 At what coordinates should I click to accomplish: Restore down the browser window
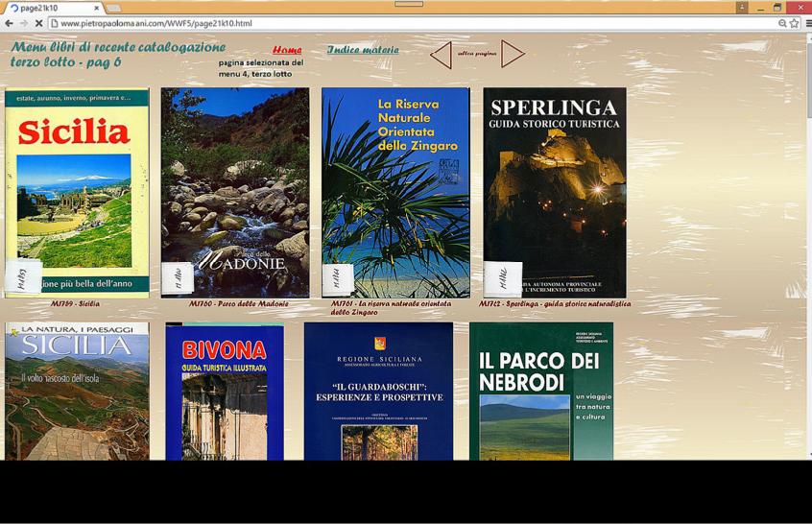pyautogui.click(x=776, y=8)
